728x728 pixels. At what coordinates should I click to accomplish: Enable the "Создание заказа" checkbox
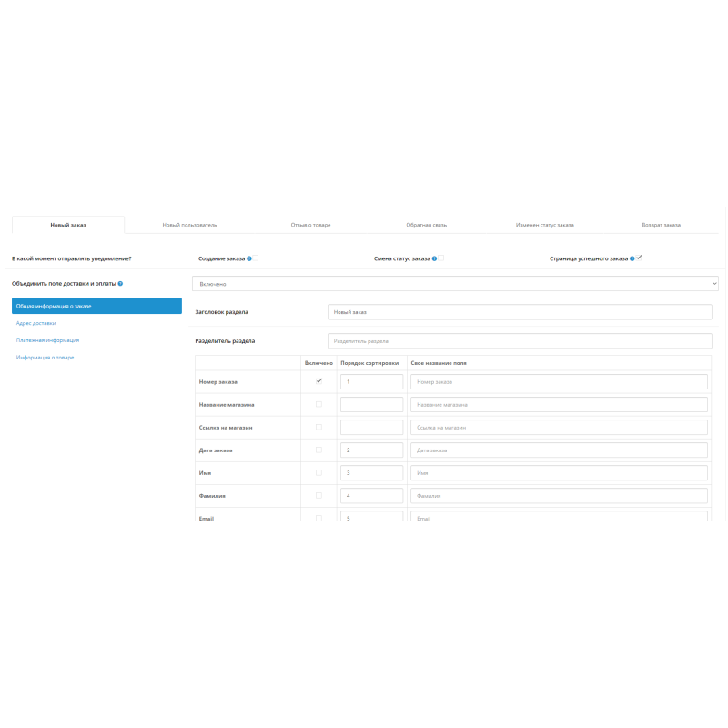(x=258, y=258)
